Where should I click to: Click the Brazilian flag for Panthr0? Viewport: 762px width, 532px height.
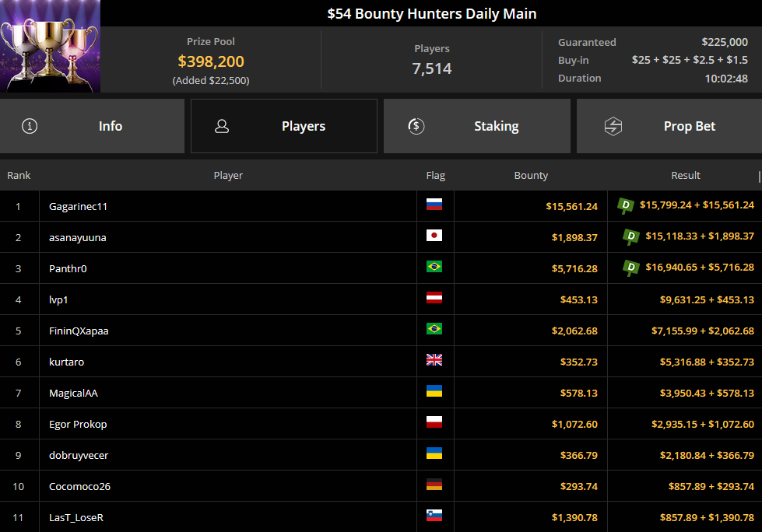(434, 267)
